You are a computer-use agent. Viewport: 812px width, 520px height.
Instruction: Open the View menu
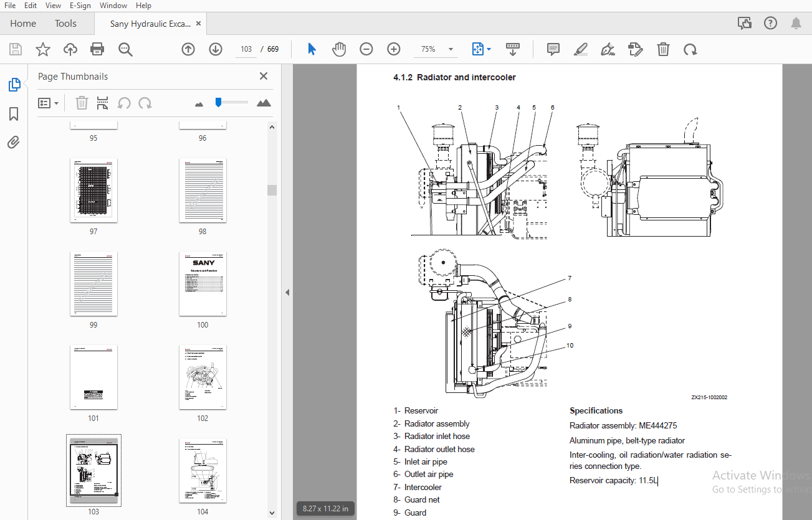point(54,6)
